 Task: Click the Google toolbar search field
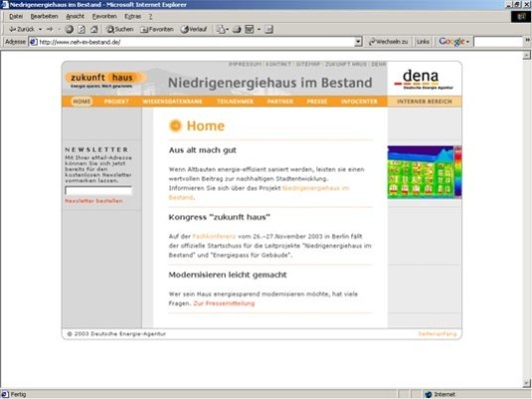click(x=498, y=42)
